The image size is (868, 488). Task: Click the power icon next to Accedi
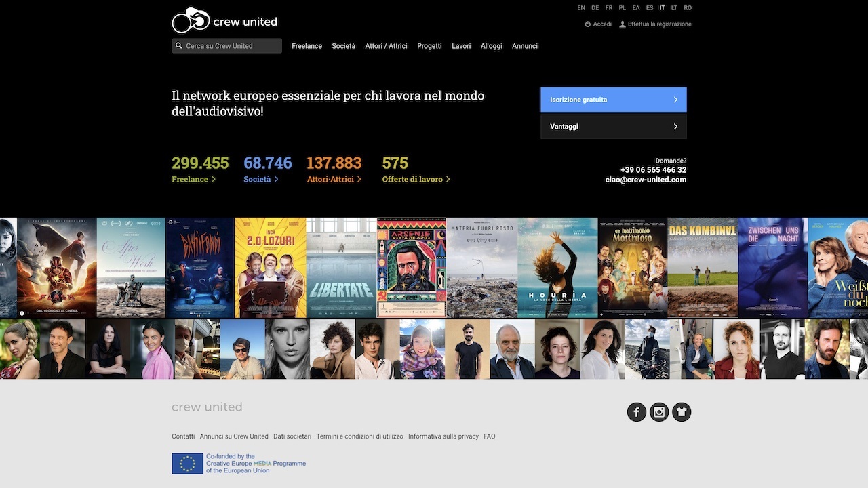(587, 24)
